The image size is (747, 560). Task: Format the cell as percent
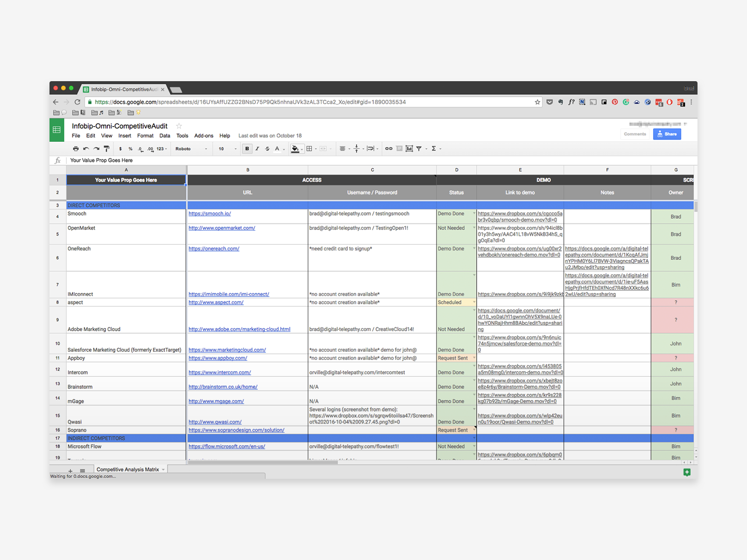(x=130, y=149)
